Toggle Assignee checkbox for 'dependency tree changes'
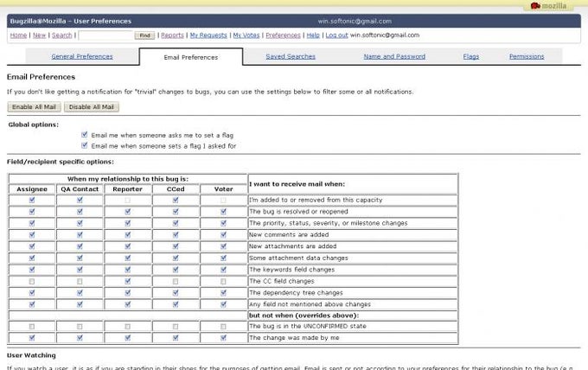The image size is (588, 370). pyautogui.click(x=32, y=293)
